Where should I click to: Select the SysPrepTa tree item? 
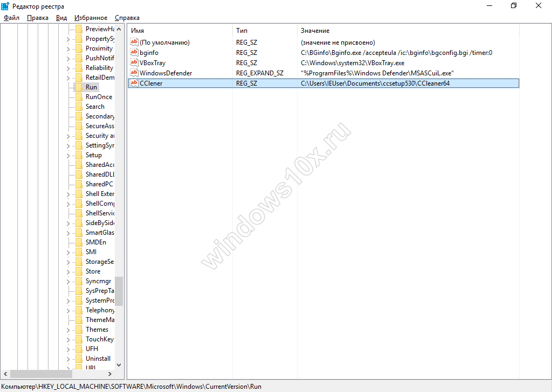[100, 291]
